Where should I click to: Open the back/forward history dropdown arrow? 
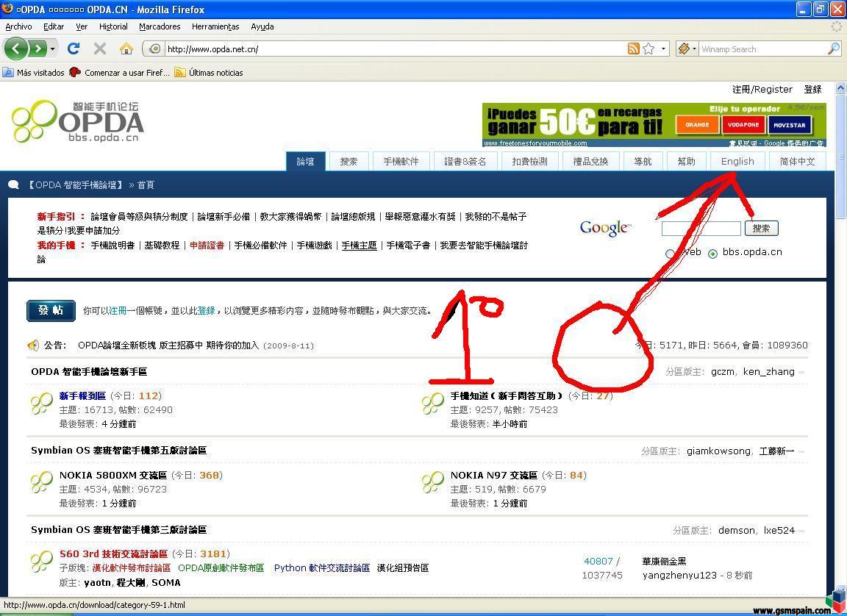pyautogui.click(x=52, y=49)
